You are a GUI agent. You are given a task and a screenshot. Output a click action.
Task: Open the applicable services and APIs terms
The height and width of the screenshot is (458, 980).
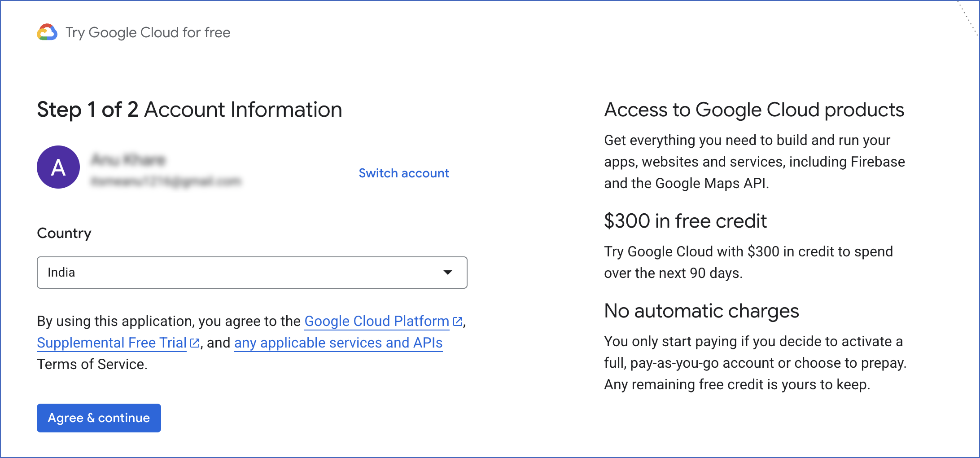[338, 342]
